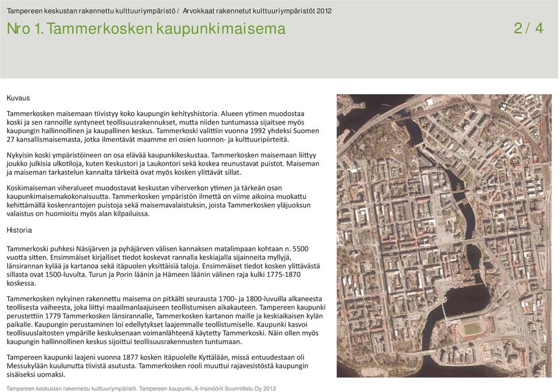
Task: Click the header text 'Arvokkaat rakennetut kulttuuriympäristöt 2012'
Action: click(x=257, y=11)
